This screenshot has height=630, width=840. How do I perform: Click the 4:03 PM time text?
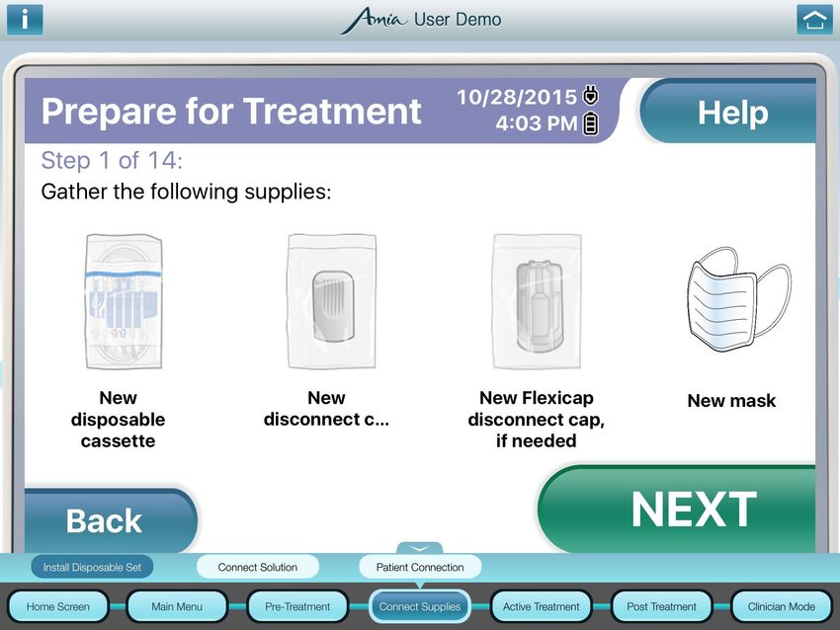(537, 123)
